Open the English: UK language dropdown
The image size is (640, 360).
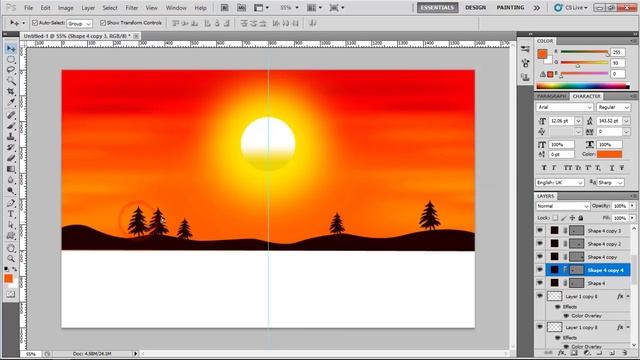560,183
